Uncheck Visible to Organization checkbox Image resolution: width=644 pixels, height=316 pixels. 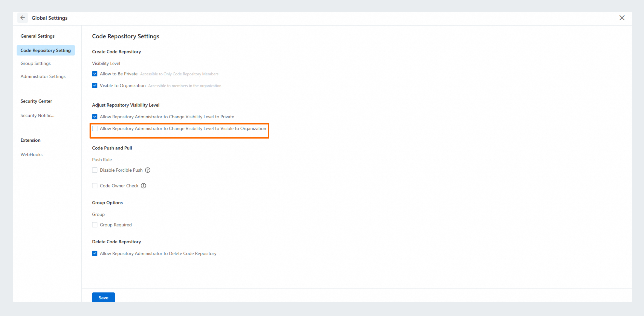95,86
